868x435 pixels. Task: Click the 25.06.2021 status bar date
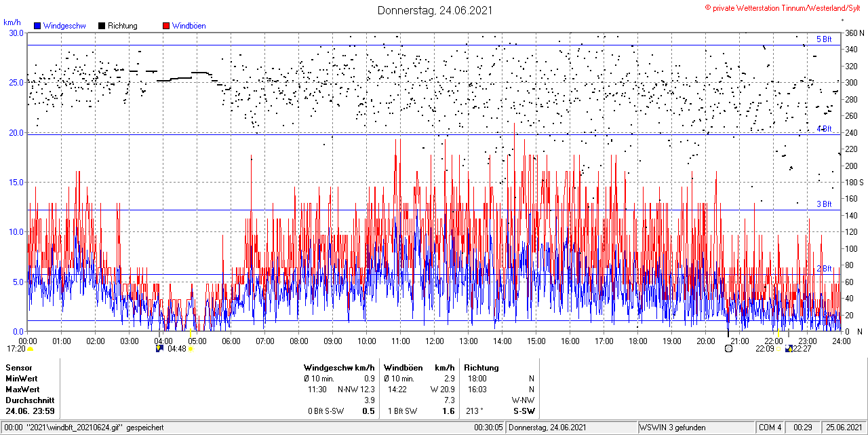843,428
